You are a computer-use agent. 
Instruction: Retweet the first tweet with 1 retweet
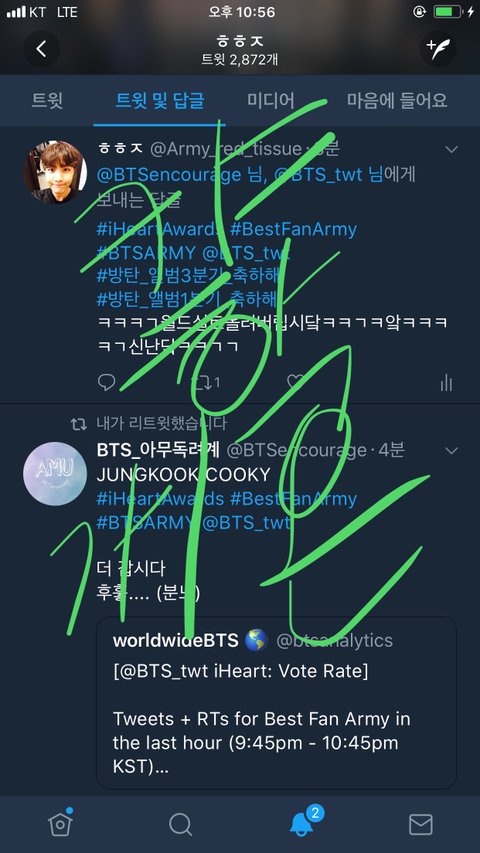pos(207,382)
